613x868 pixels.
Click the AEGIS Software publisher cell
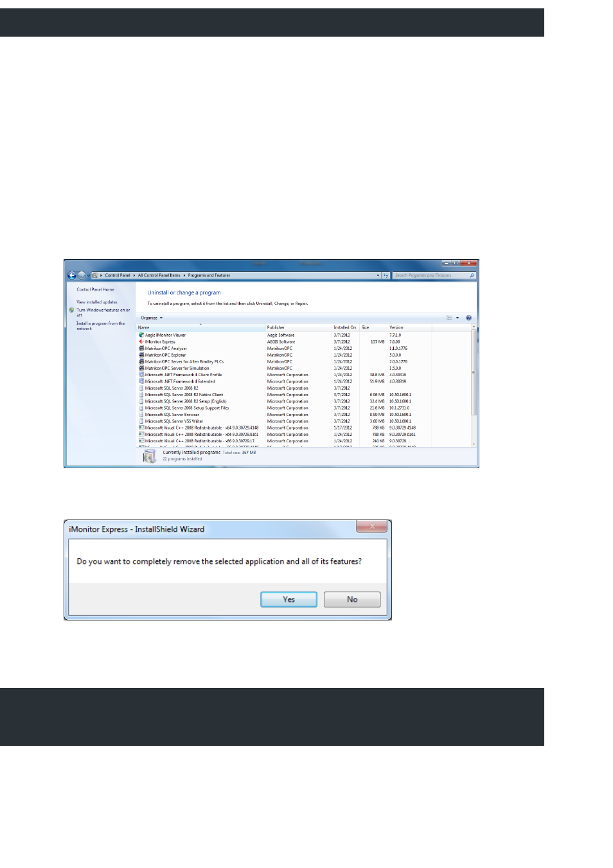281,341
